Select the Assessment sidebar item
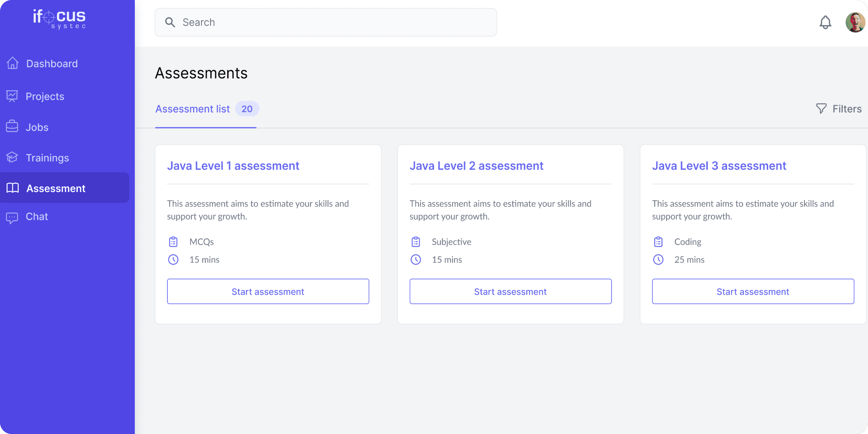The height and width of the screenshot is (434, 868). (64, 188)
